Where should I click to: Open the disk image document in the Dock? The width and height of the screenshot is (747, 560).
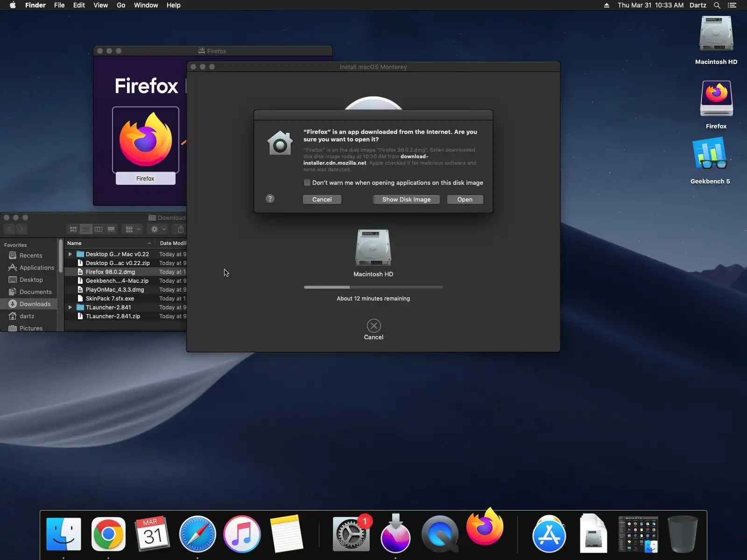[x=593, y=534]
